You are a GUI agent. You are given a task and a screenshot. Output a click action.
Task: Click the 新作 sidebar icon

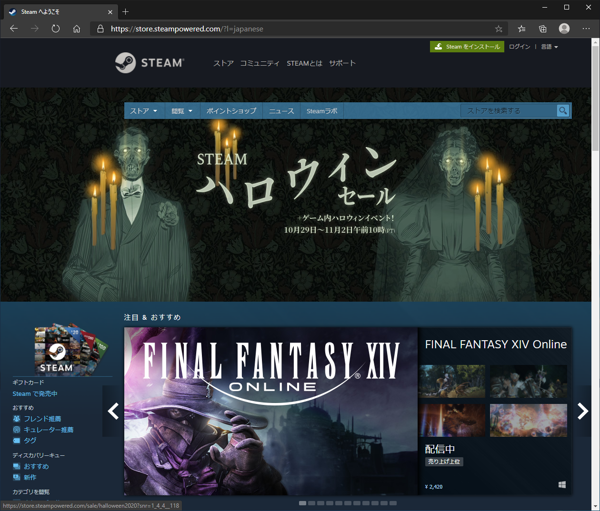[x=16, y=477]
